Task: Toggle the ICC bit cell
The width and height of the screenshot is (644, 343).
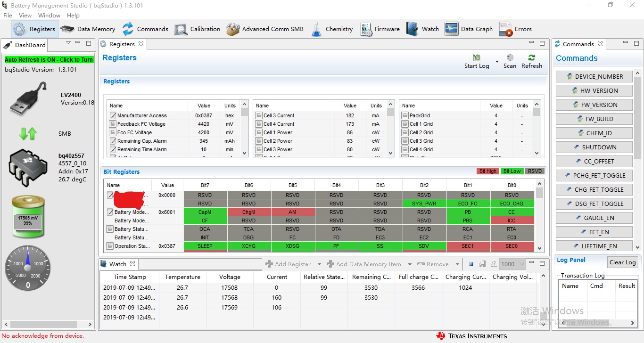Action: [x=512, y=220]
